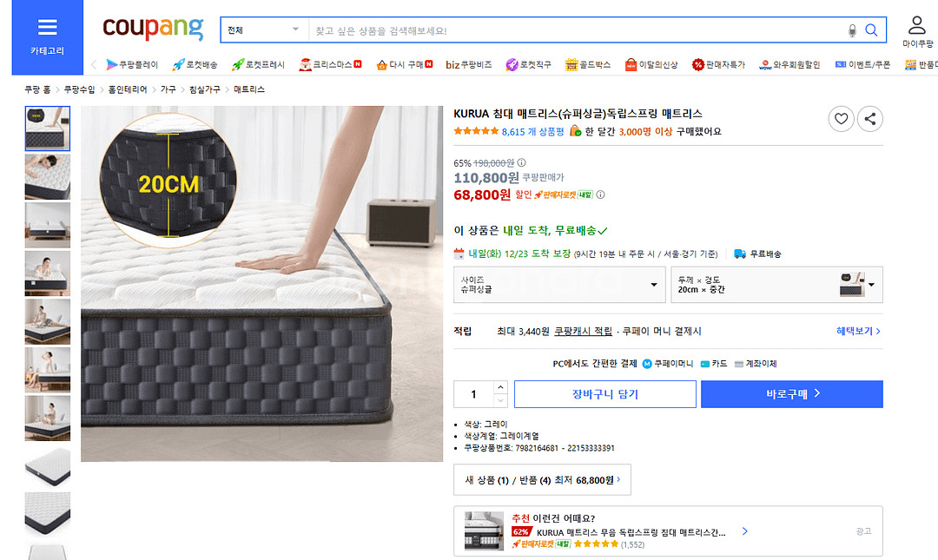The width and height of the screenshot is (938, 560).
Task: Expand the 사이즈 슈퍼싱글 dropdown
Action: [559, 284]
